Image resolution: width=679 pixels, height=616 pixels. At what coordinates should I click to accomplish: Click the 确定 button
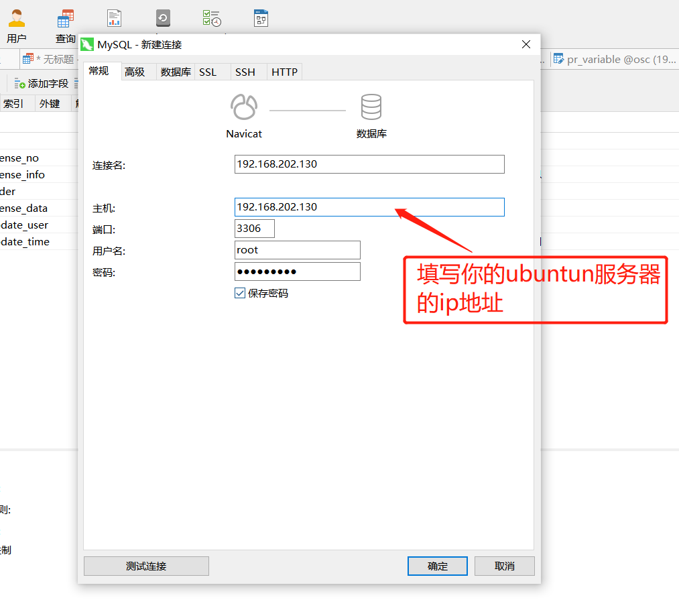(438, 566)
